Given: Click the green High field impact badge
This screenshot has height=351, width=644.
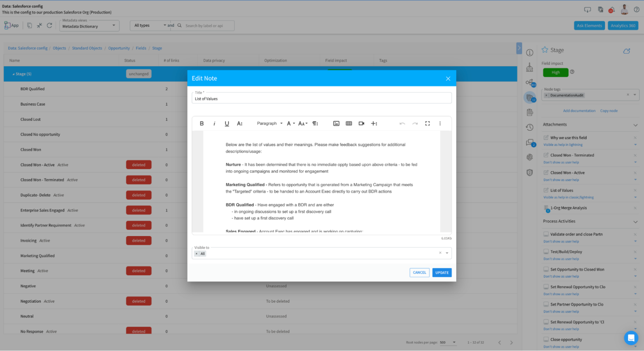Looking at the screenshot, I should click(555, 72).
